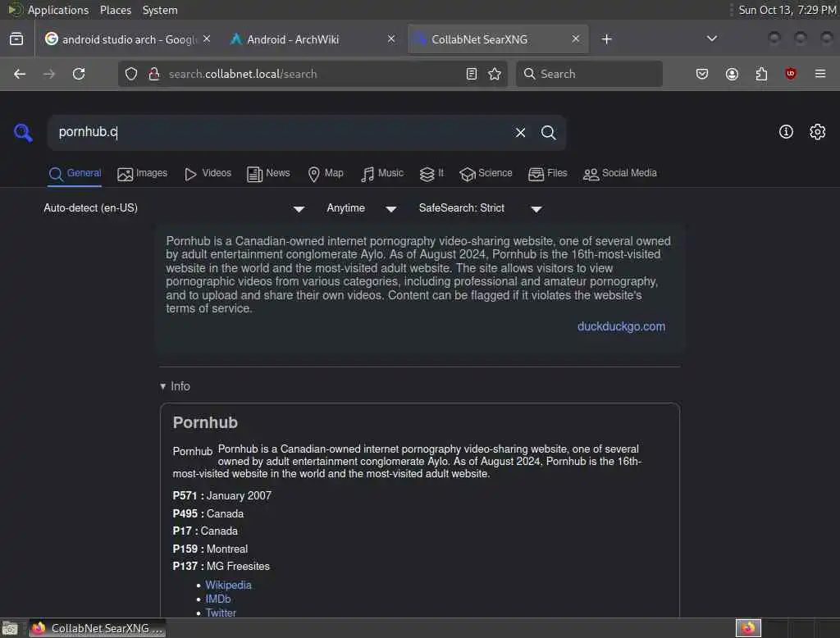The width and height of the screenshot is (840, 638).
Task: Clear the search query with the X icon
Action: (520, 132)
